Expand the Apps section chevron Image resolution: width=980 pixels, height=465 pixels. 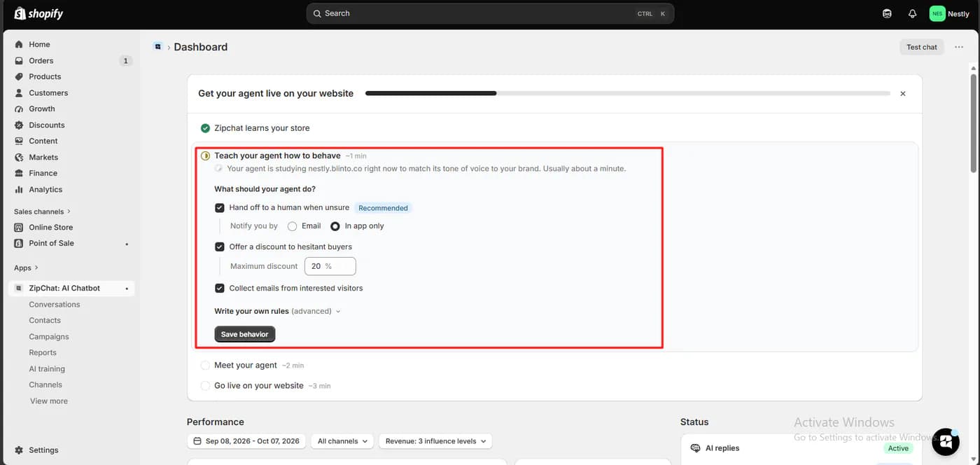[x=36, y=268]
